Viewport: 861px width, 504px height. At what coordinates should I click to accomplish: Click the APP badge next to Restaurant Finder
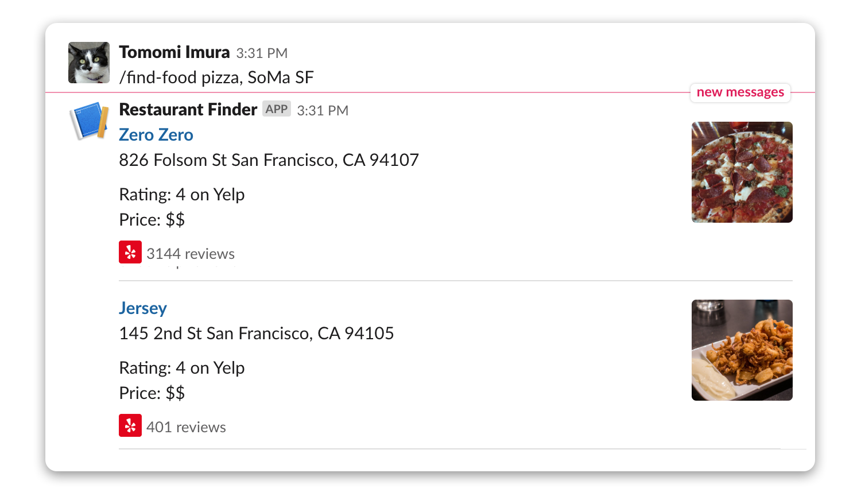[x=277, y=109]
